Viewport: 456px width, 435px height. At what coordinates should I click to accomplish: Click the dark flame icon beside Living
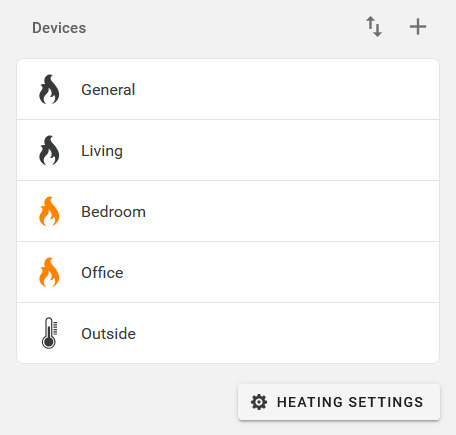click(x=49, y=150)
